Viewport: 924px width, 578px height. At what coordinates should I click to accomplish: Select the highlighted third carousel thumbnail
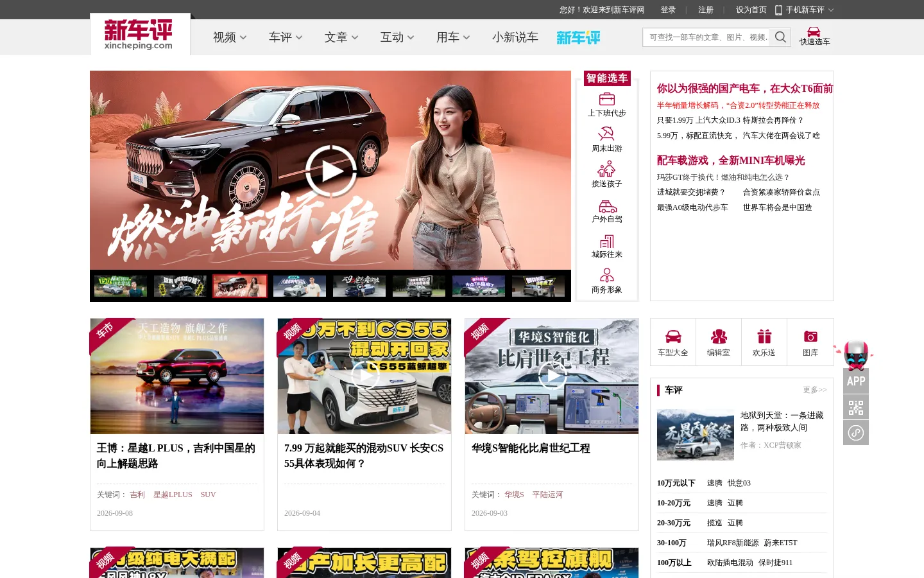pos(240,286)
